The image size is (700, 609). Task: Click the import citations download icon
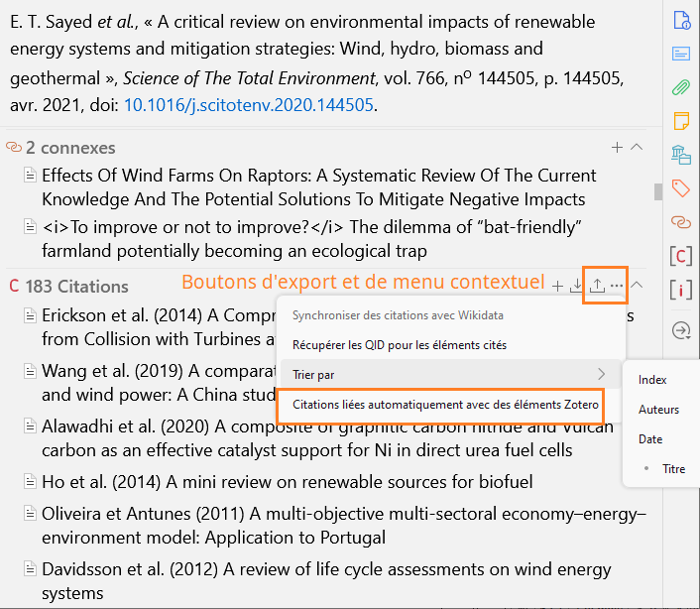click(x=576, y=287)
